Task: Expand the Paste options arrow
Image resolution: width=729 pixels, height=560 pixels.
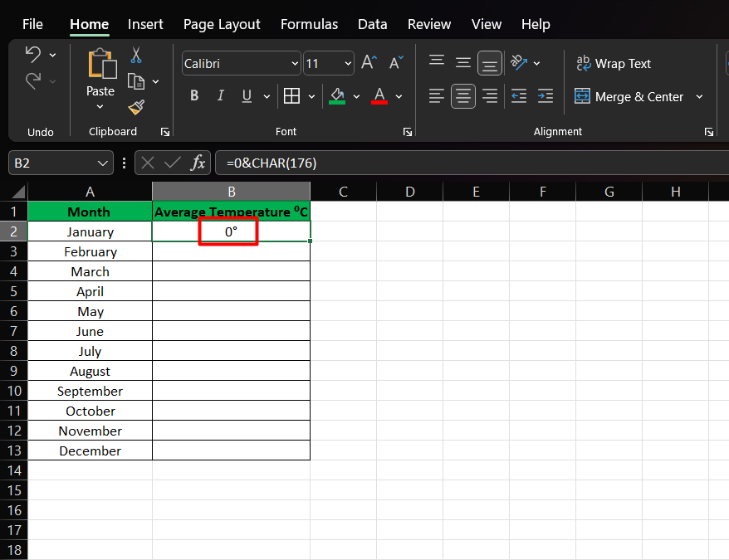Action: [100, 107]
